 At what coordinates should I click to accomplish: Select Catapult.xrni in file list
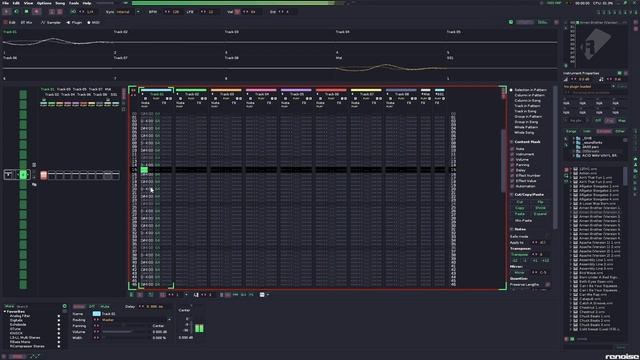coord(590,299)
